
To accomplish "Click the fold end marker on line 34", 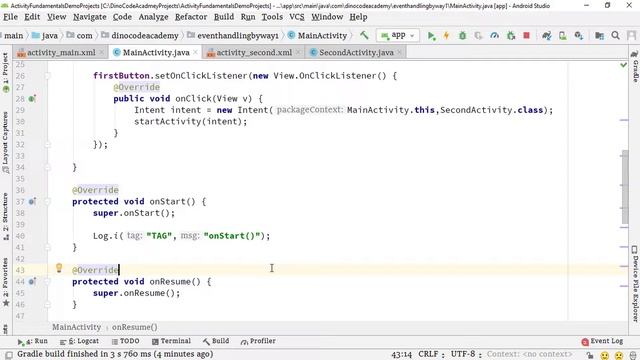I will coord(47,167).
